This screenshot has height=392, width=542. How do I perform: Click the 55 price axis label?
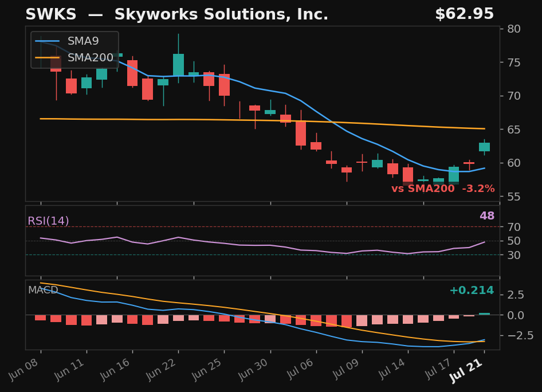(x=514, y=197)
